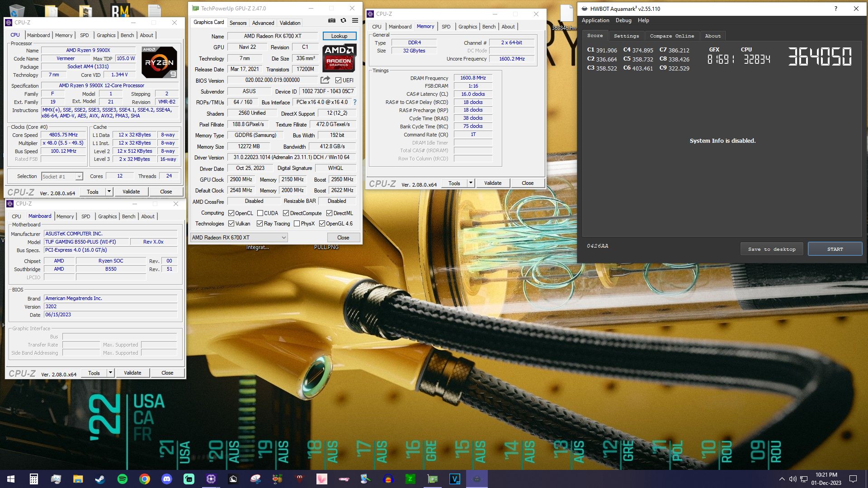868x488 pixels.
Task: Toggle the DirectCompute checkbox
Action: 286,213
